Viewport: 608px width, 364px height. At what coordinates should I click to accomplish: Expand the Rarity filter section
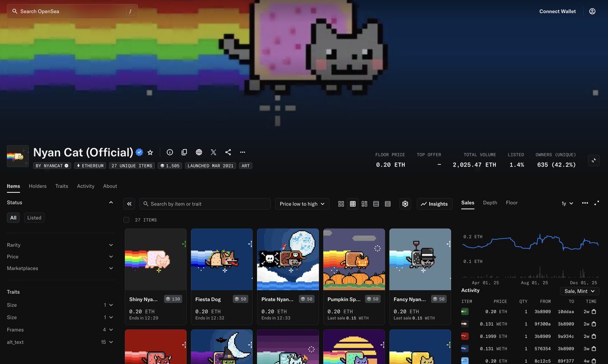click(60, 245)
